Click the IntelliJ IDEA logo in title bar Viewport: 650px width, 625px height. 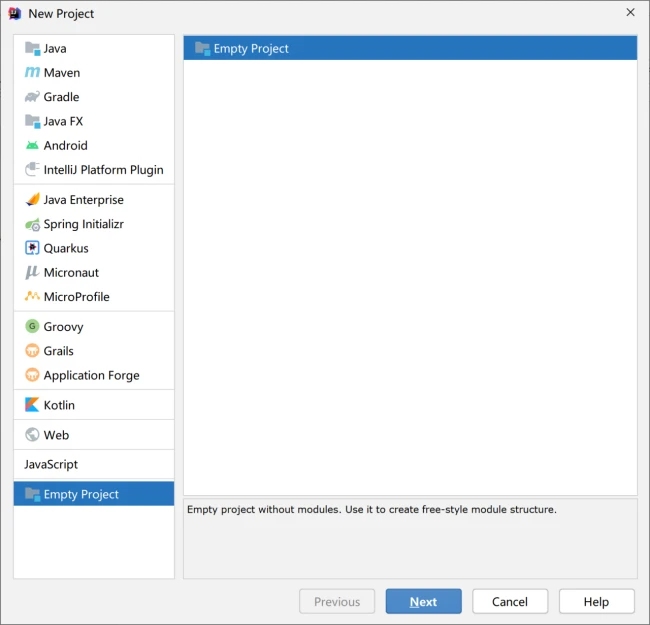(15, 14)
